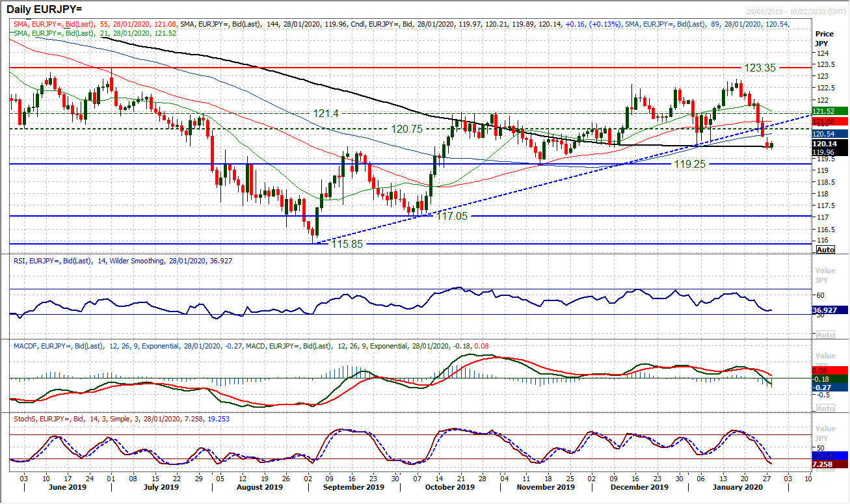Toggle Auto scaling on the price axis
This screenshot has height=504, width=850.
825,249
